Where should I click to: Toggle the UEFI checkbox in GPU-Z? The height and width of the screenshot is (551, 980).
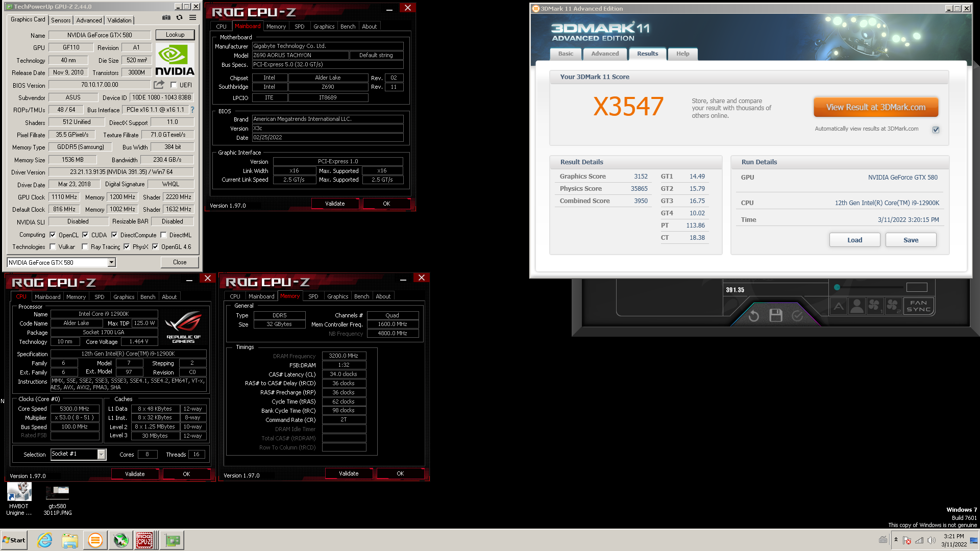[174, 85]
